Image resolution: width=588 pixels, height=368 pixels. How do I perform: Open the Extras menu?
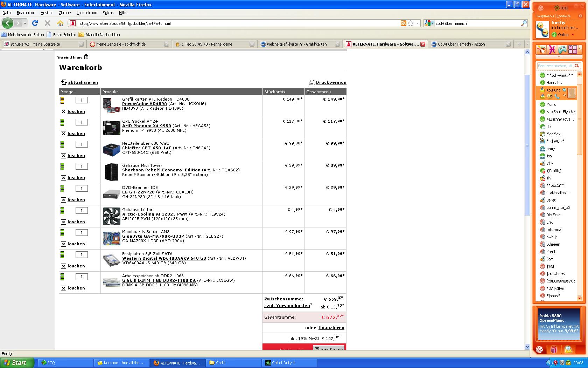pyautogui.click(x=108, y=13)
